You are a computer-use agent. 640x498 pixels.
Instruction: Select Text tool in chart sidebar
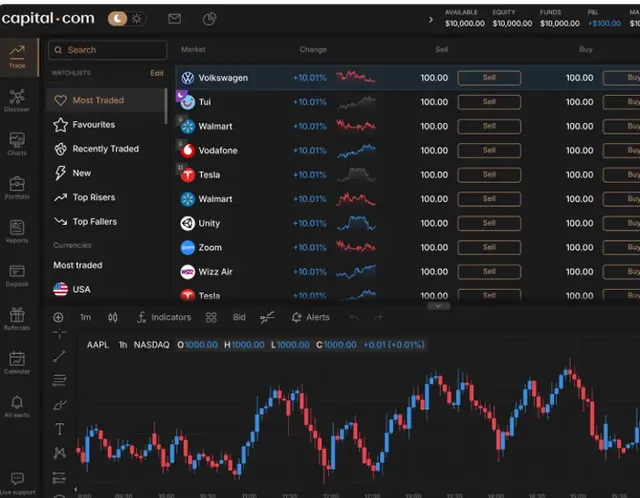(x=60, y=429)
